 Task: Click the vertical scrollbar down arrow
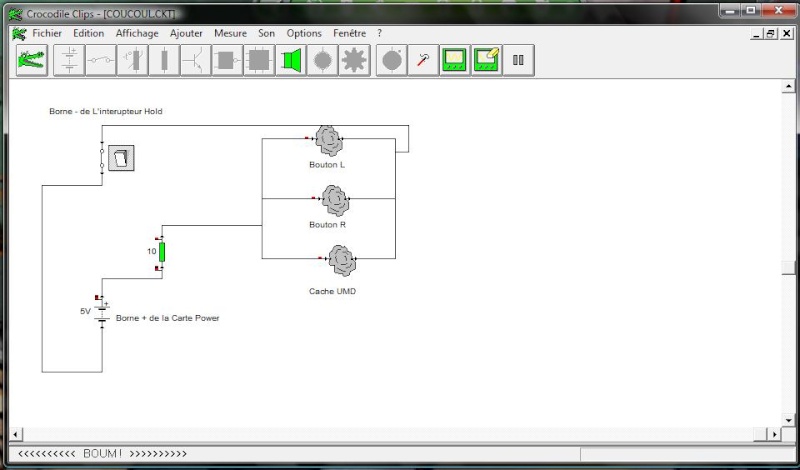(x=788, y=420)
